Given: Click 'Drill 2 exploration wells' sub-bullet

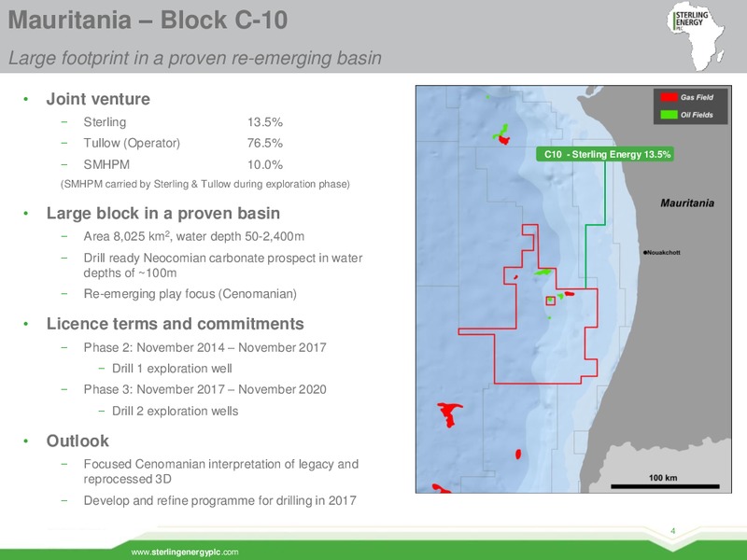Looking at the screenshot, I should click(x=175, y=411).
